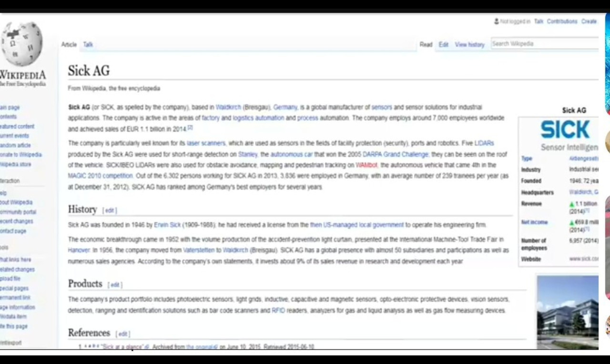Click the not-logged-in user icon
The width and height of the screenshot is (610, 364).
click(x=496, y=21)
